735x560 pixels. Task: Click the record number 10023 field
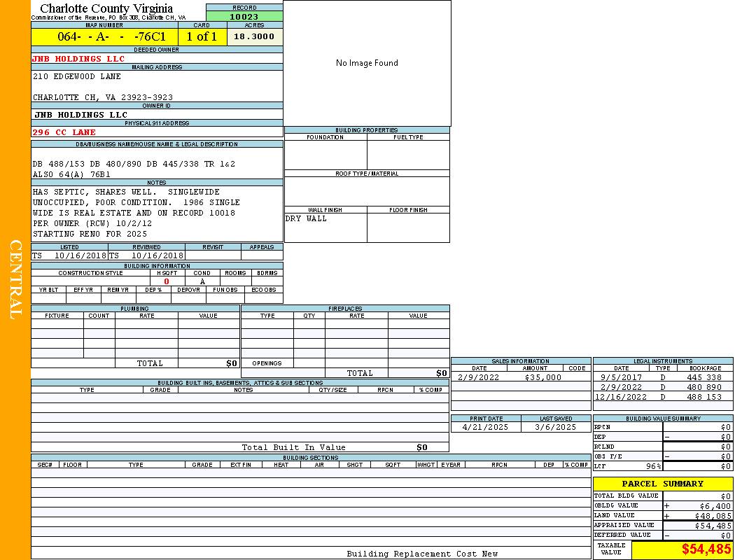click(x=244, y=17)
